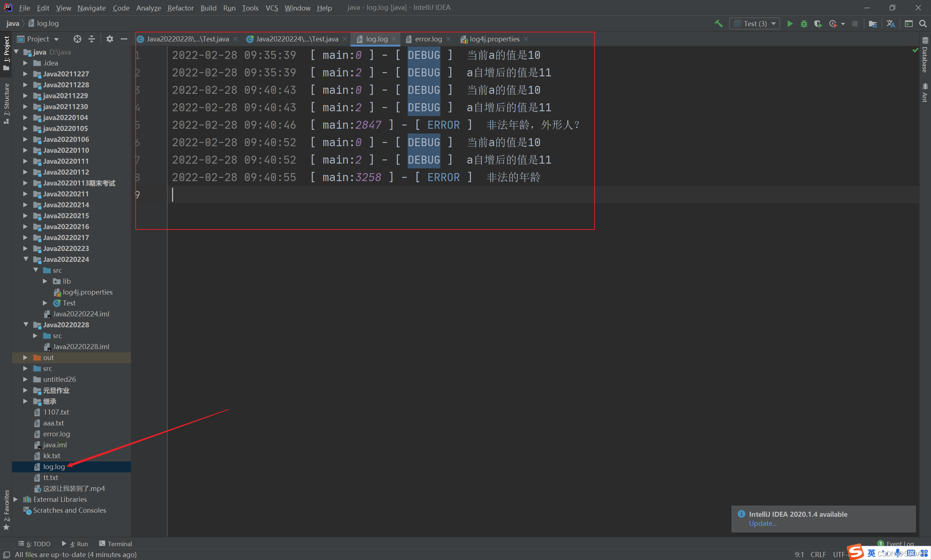Select log.log in project tree

[x=54, y=467]
